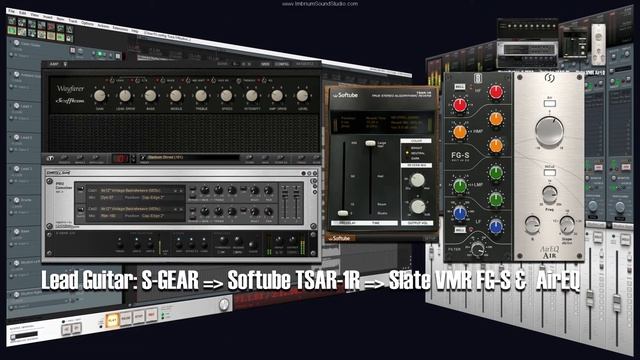Screen dimensions: 640x360
Task: Move the Time slider on TSAR-1R
Action: click(x=370, y=143)
